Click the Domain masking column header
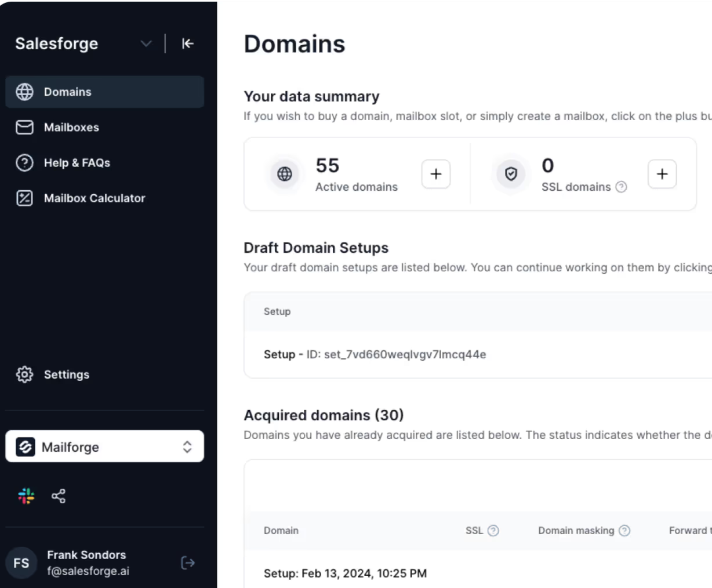Viewport: 712px width, 588px height. (576, 531)
